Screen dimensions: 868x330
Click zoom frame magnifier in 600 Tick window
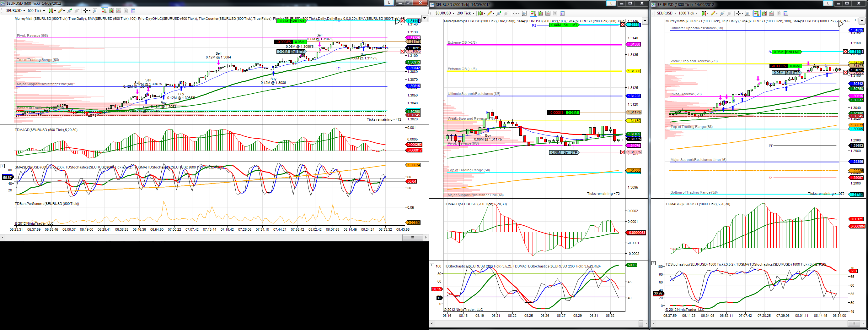click(95, 11)
